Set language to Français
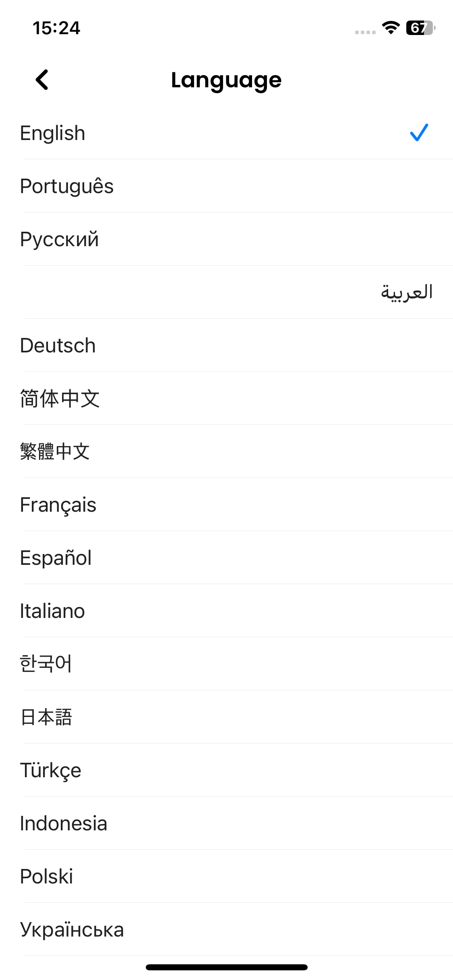This screenshot has height=980, width=453. pos(226,504)
